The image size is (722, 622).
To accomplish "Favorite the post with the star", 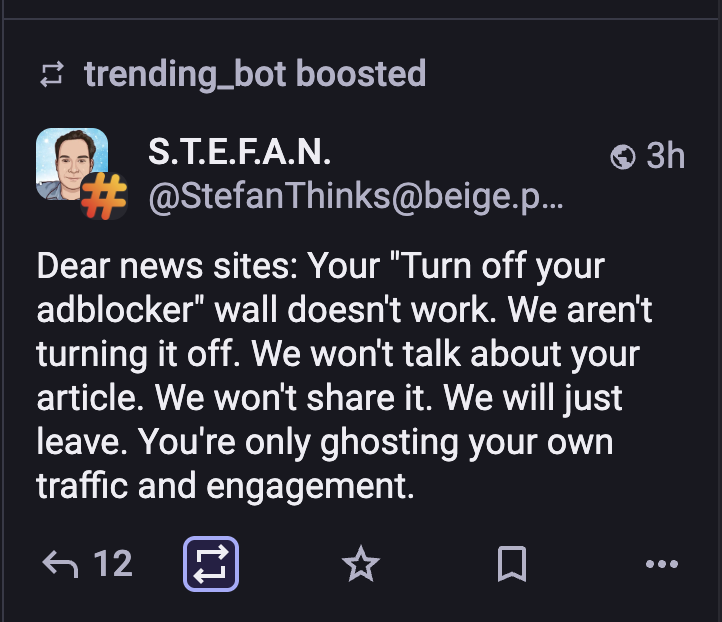I will point(361,566).
